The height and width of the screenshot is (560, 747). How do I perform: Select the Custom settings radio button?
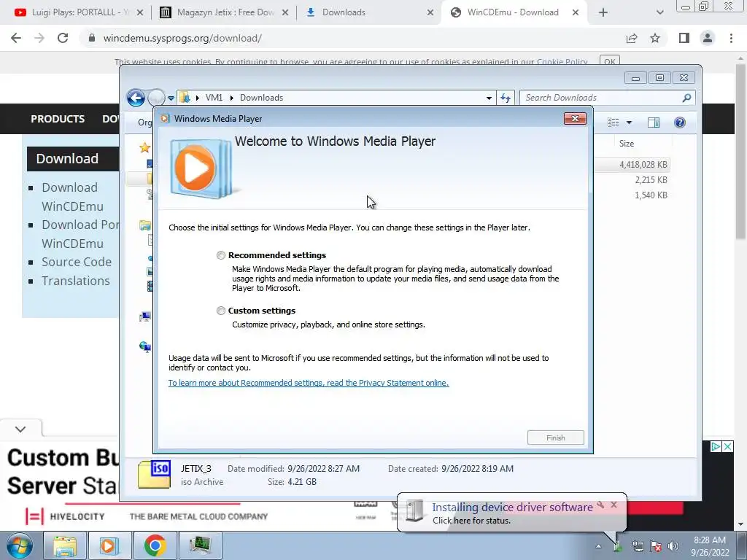coord(220,311)
